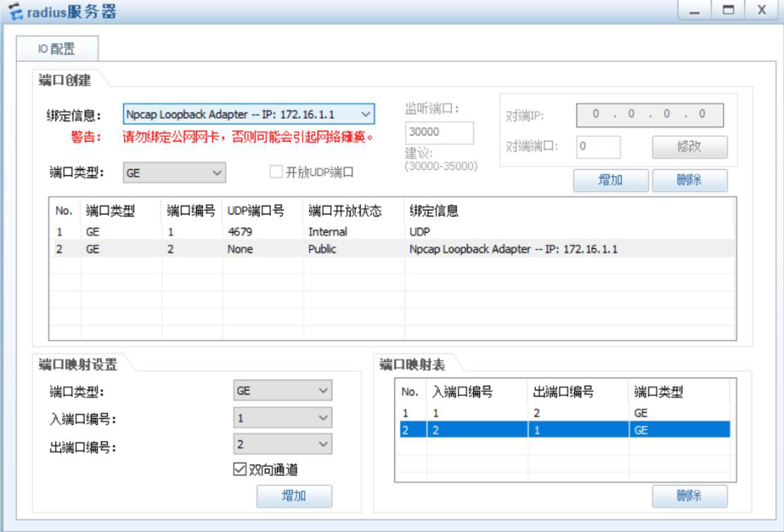Viewport: 784px width, 532px height.
Task: Open the 入端口编号 dropdown
Action: point(283,417)
